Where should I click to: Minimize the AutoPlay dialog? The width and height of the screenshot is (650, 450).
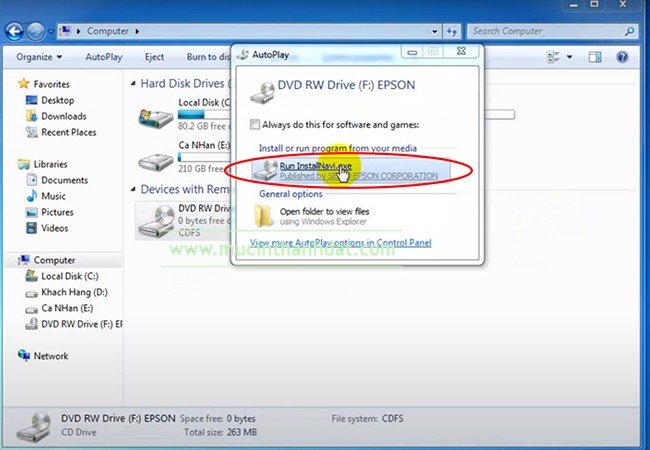click(x=412, y=52)
